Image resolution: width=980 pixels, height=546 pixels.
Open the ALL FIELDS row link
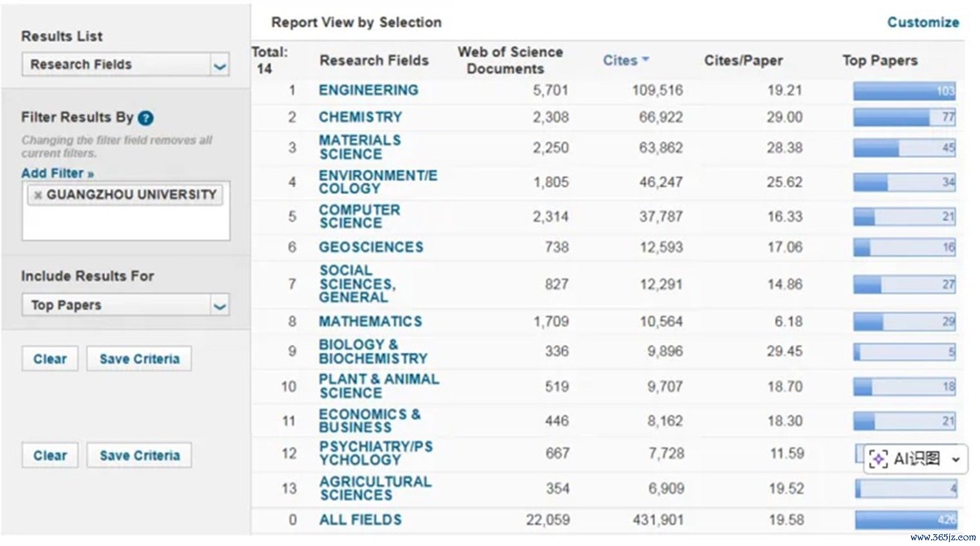pyautogui.click(x=360, y=519)
